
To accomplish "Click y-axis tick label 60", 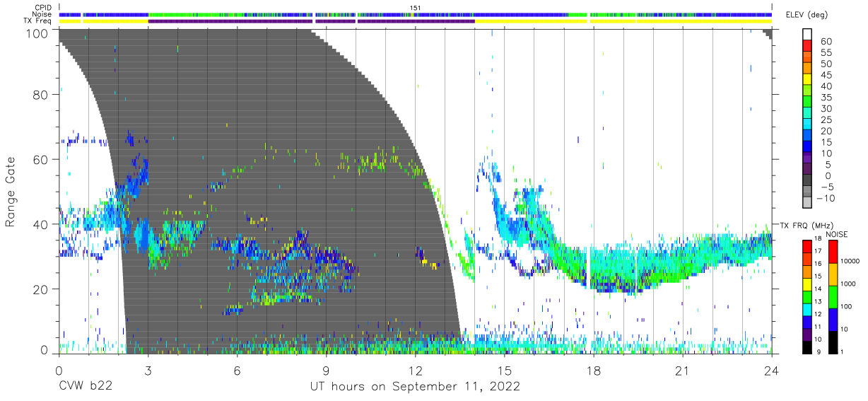I will click(41, 159).
